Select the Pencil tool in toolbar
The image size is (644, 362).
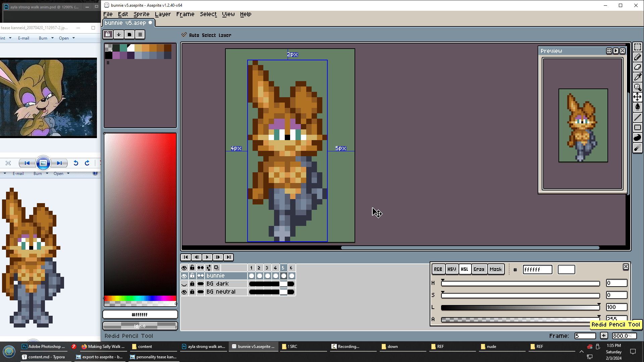pos(637,57)
